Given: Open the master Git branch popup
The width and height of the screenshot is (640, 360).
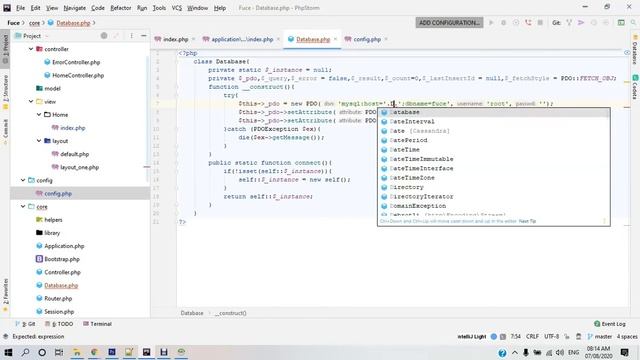Looking at the screenshot, I should click(x=600, y=336).
